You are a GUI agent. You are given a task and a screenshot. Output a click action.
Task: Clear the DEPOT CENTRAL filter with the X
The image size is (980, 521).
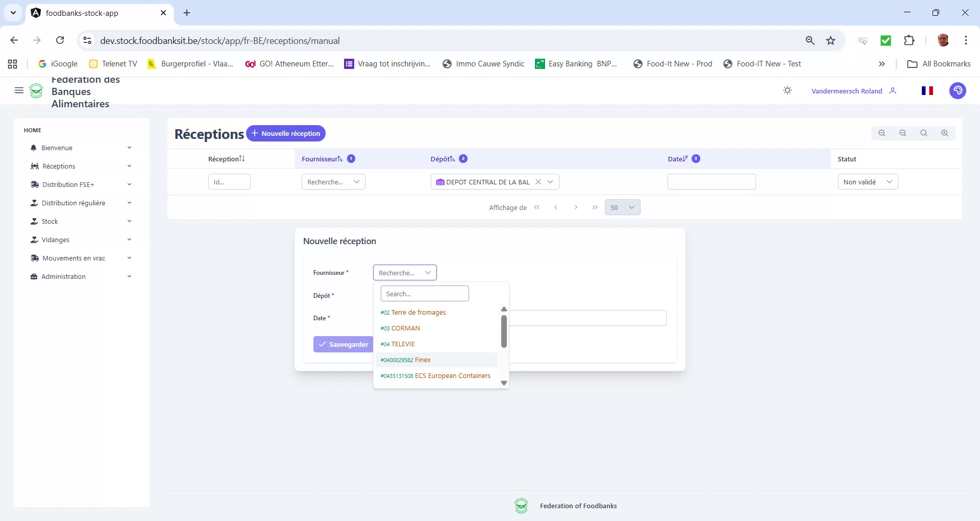[539, 181]
